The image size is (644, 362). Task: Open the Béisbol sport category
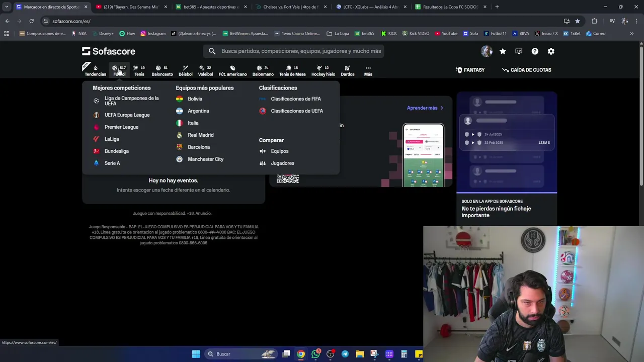pyautogui.click(x=185, y=70)
